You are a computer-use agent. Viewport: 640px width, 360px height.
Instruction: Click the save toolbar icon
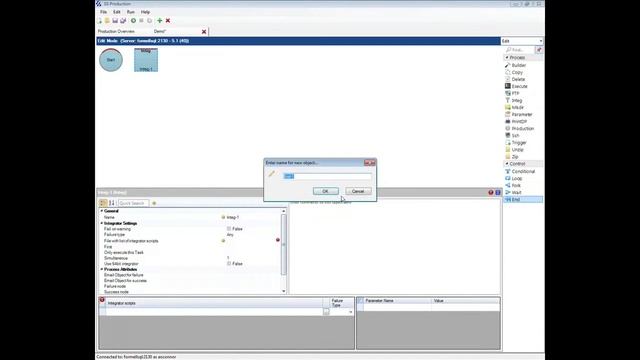(x=115, y=20)
